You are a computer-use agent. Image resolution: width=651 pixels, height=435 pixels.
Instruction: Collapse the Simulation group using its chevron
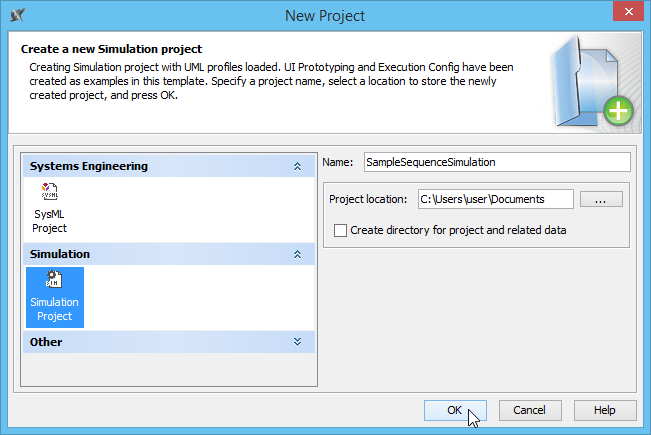pos(297,255)
